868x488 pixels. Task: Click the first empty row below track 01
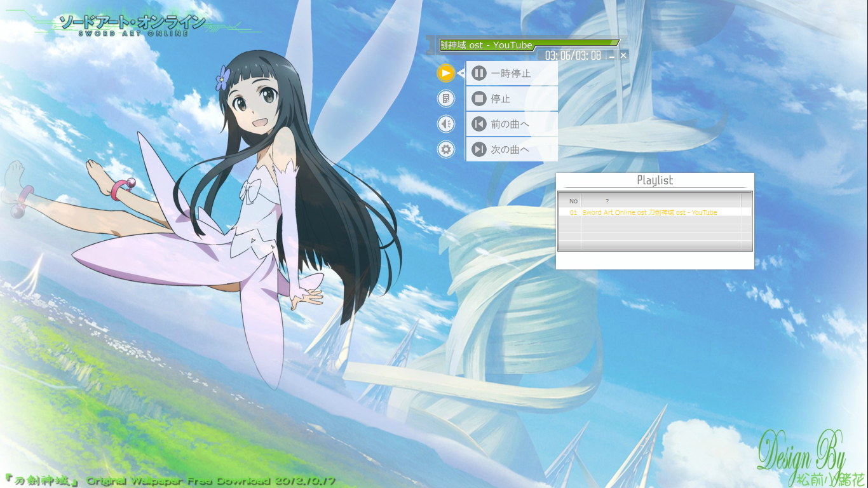coord(654,220)
